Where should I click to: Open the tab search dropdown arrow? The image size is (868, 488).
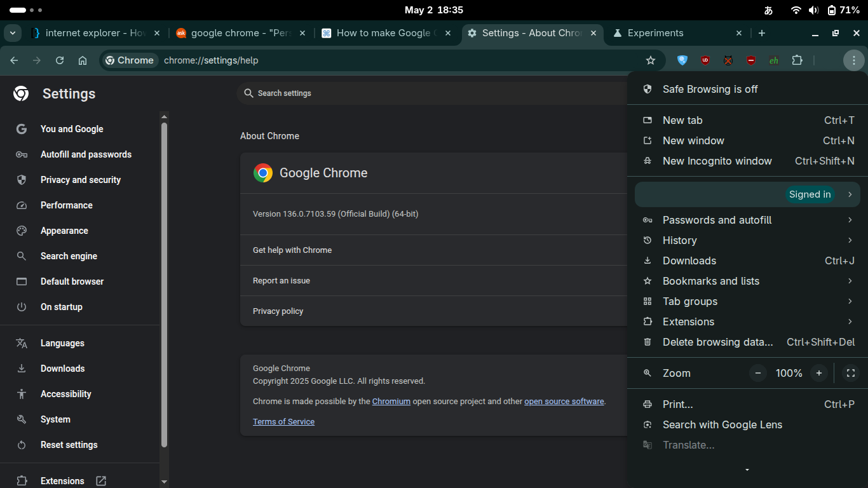(13, 33)
